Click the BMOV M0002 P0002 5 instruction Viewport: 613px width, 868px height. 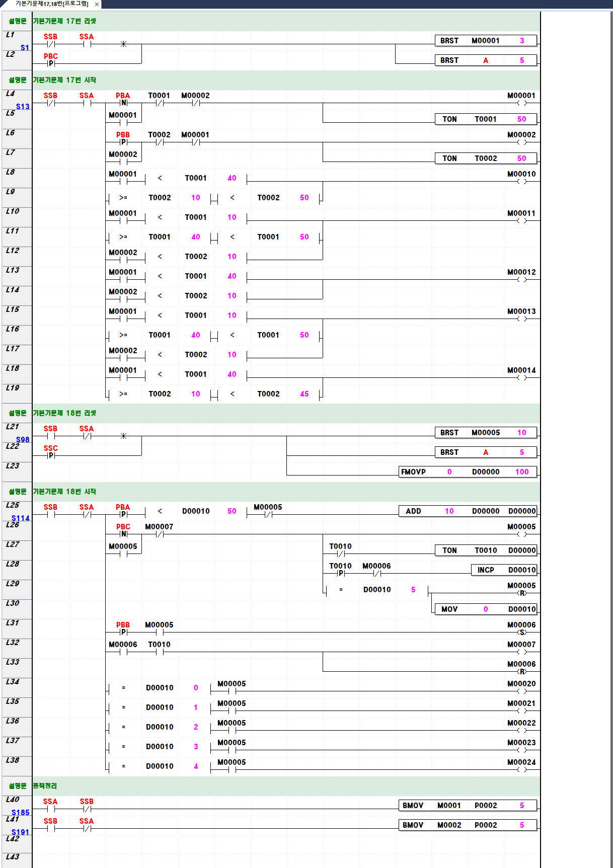468,825
